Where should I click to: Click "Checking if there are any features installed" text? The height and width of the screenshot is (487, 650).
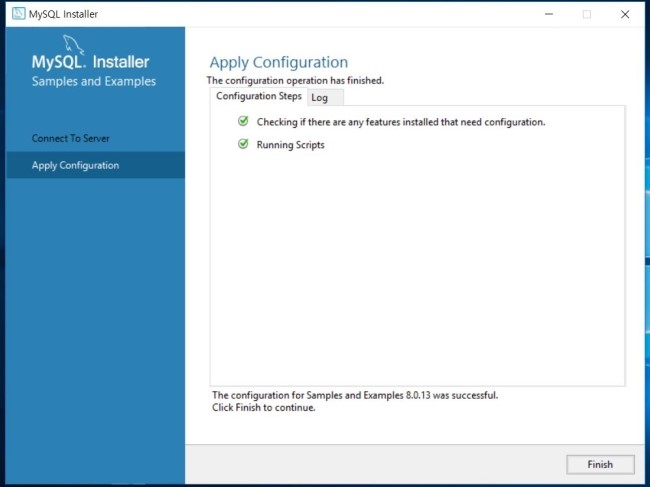pos(401,122)
